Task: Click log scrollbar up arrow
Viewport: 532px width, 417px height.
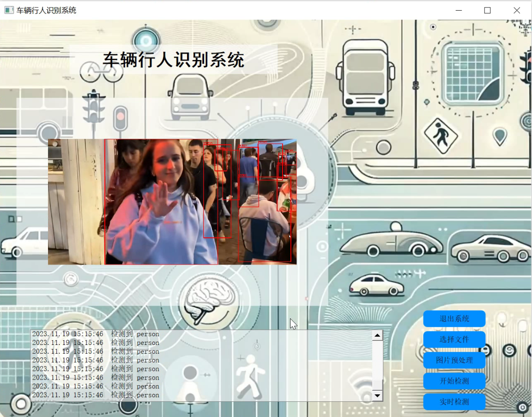Action: click(x=377, y=335)
